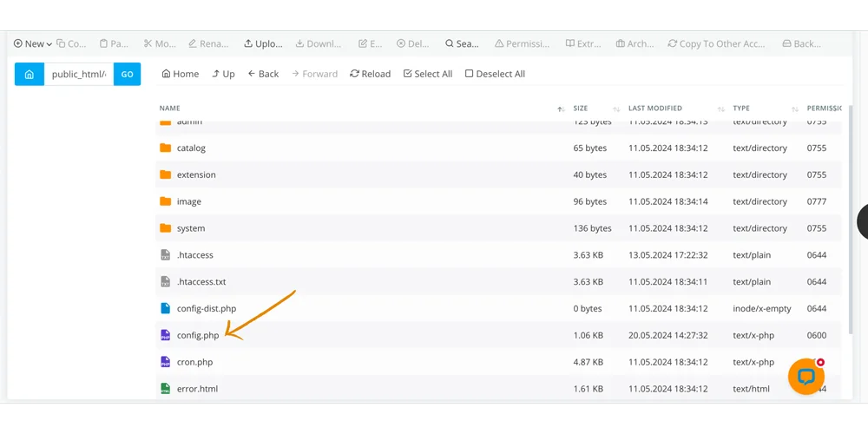Viewport: 868px width, 434px height.
Task: Click the 4.87 KB size cell
Action: click(x=588, y=362)
